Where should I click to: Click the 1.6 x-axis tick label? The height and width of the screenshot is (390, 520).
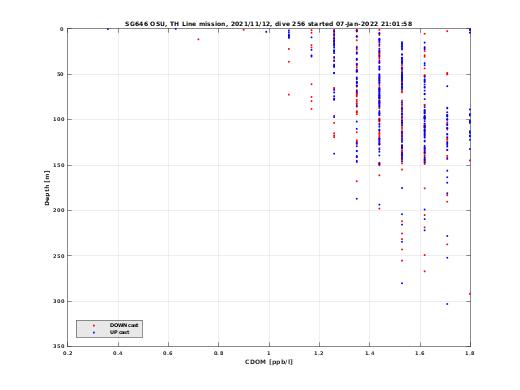point(420,353)
